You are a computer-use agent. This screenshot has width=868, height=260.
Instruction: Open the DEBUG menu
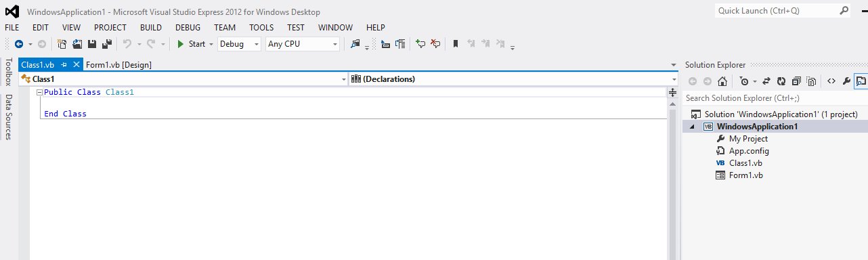[188, 28]
